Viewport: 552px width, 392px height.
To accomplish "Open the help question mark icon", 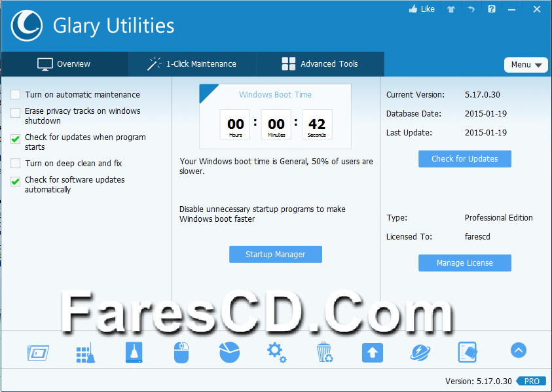I will 492,9.
